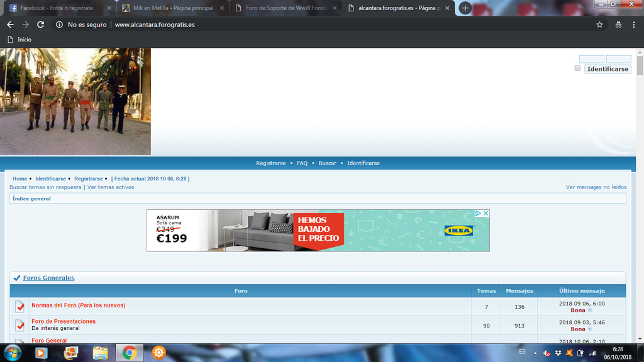Select the alcantara.forogratis.es tab

tap(399, 8)
